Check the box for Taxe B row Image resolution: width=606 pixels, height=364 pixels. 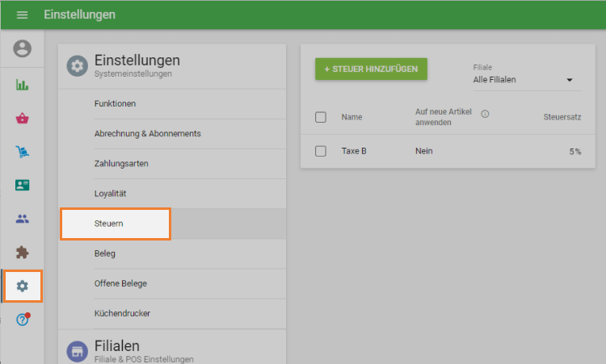[321, 151]
